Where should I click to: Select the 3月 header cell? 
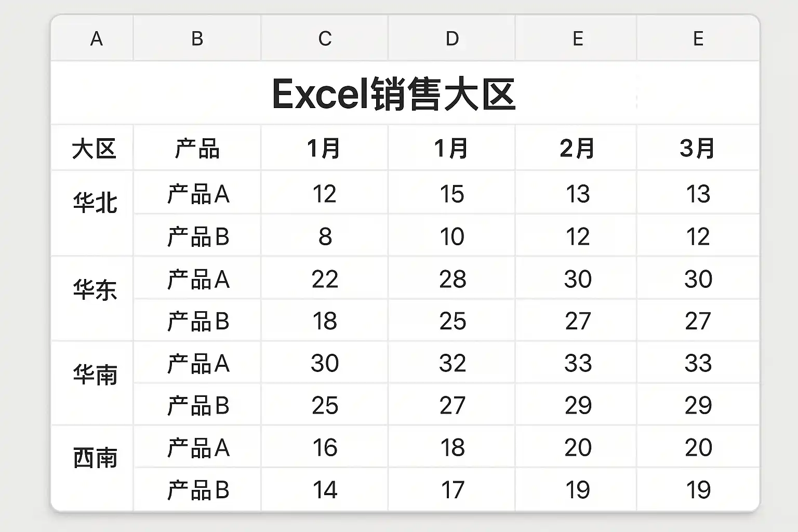697,149
